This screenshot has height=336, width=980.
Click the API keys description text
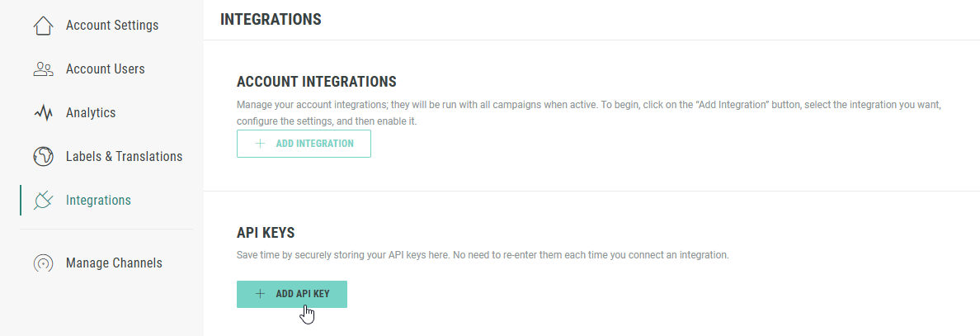pyautogui.click(x=483, y=255)
